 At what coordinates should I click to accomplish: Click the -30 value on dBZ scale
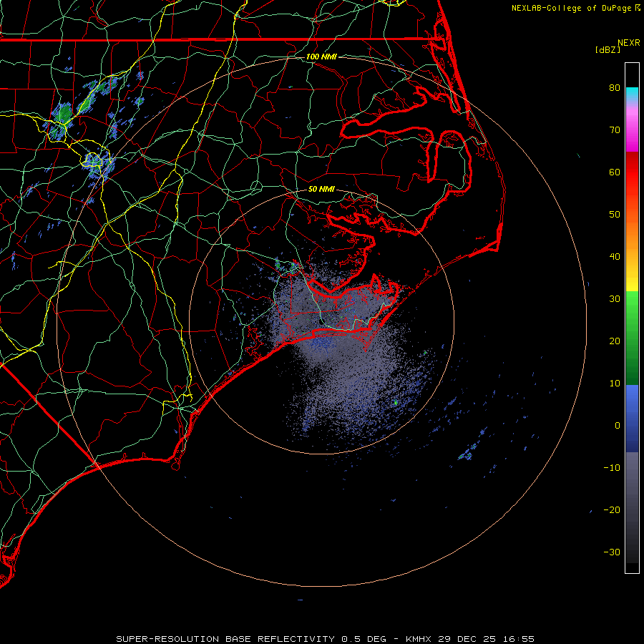(x=612, y=552)
